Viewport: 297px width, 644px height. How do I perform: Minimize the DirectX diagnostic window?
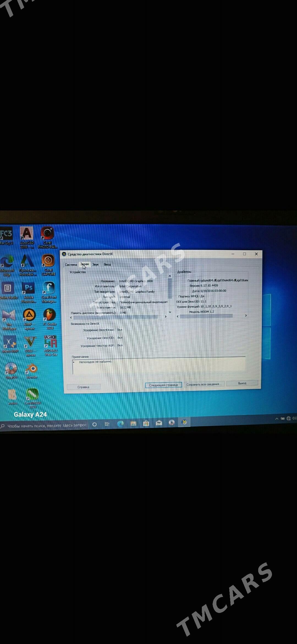(233, 254)
